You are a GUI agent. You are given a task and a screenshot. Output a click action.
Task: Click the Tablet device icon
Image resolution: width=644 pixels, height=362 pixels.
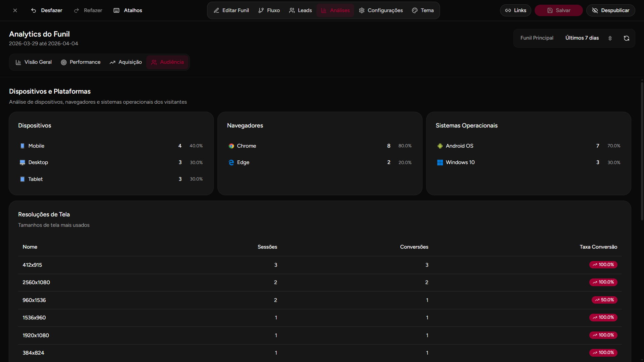(22, 179)
